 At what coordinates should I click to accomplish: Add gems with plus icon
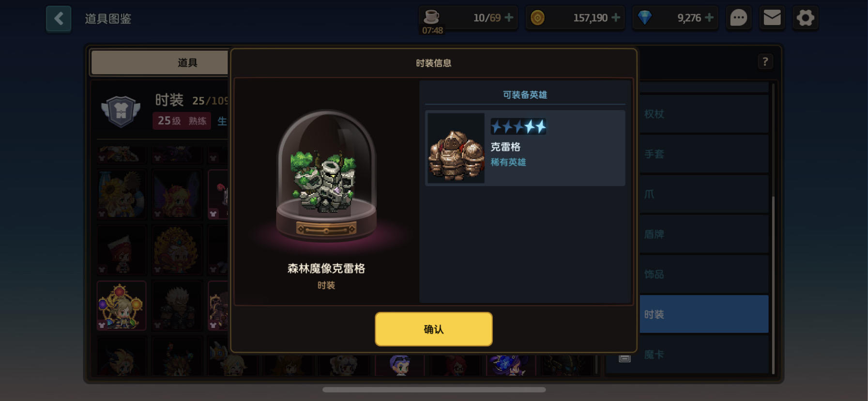709,17
